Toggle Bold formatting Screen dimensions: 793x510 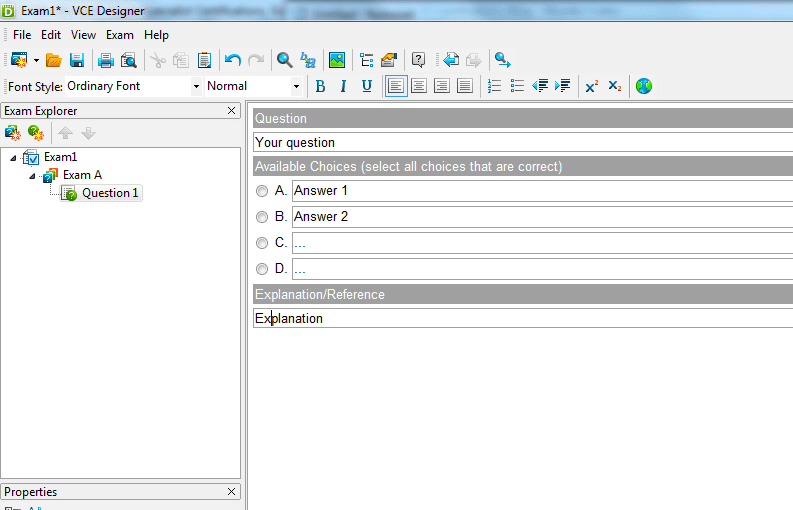point(320,87)
